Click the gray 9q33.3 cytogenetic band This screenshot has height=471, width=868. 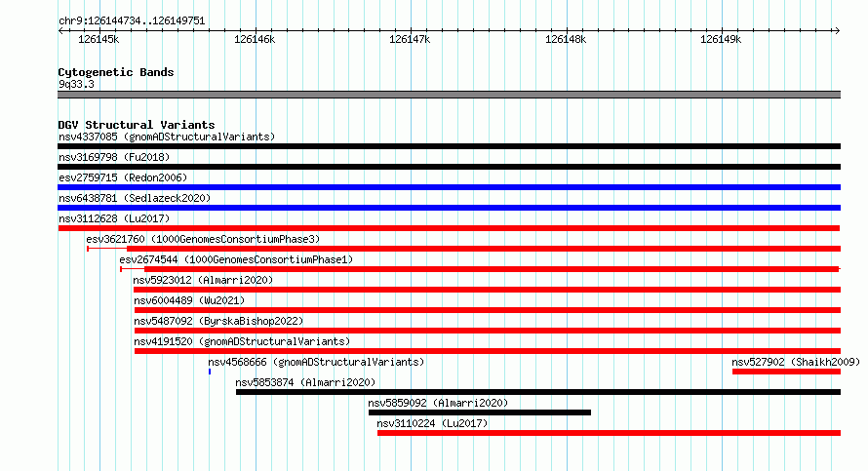[449, 95]
